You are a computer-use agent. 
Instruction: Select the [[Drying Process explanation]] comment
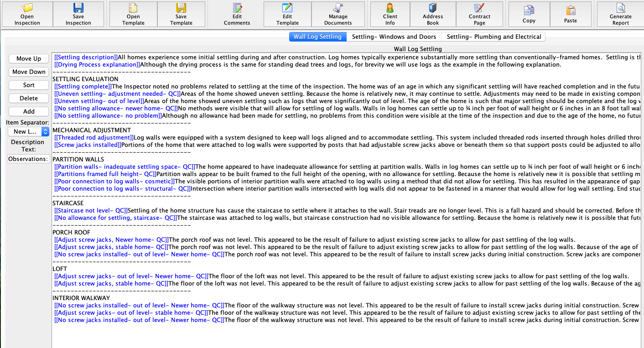[97, 64]
